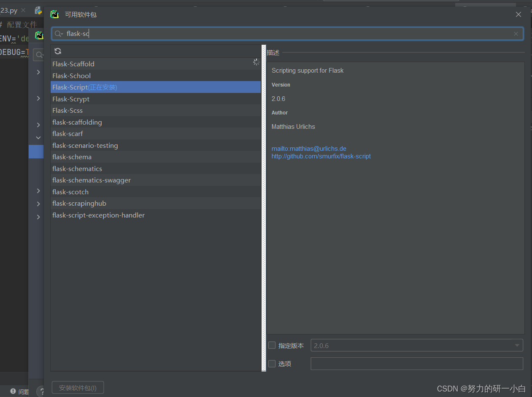
Task: Click the refresh package list icon
Action: pos(58,51)
